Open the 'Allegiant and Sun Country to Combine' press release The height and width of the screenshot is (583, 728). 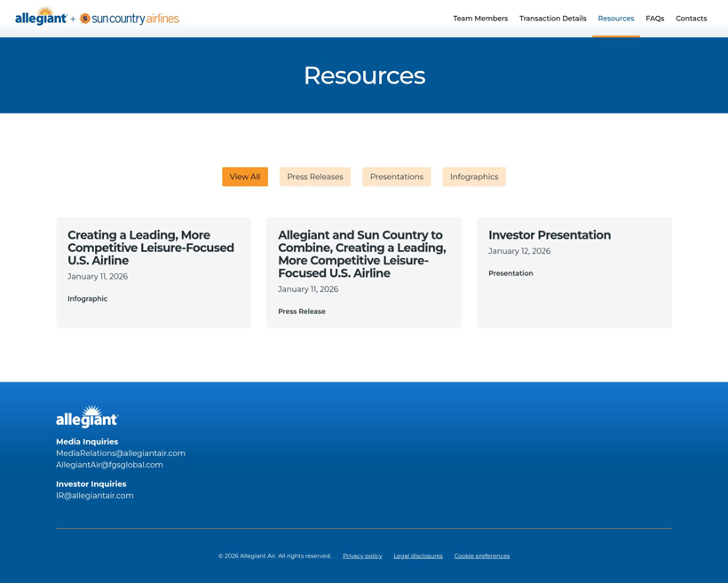point(361,254)
